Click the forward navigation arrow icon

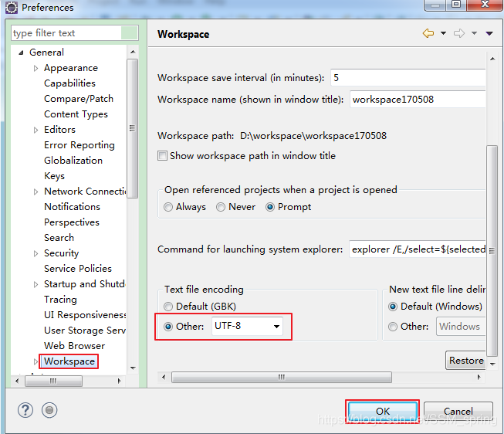[x=459, y=33]
